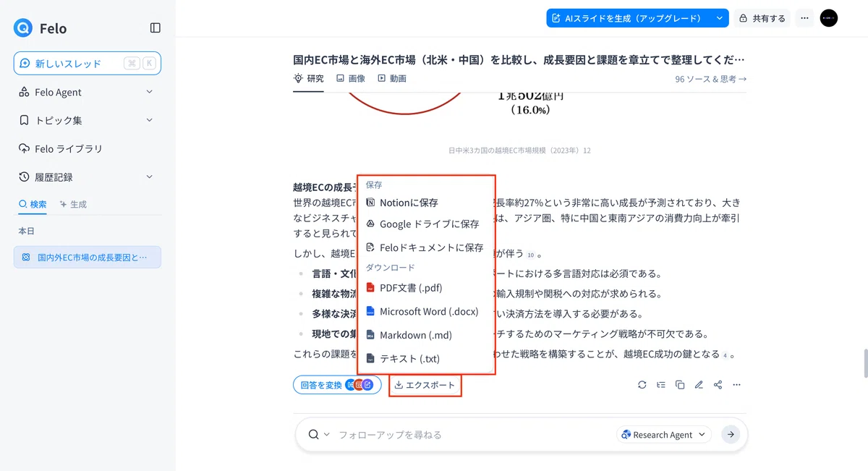868x471 pixels.
Task: Click the regenerate answer refresh icon
Action: click(x=642, y=385)
